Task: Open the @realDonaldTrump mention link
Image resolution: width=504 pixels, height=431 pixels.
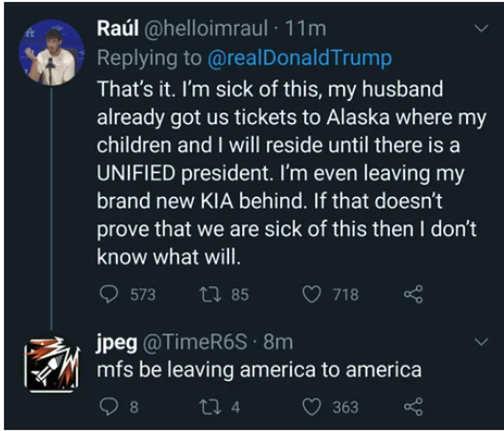Action: click(x=299, y=58)
